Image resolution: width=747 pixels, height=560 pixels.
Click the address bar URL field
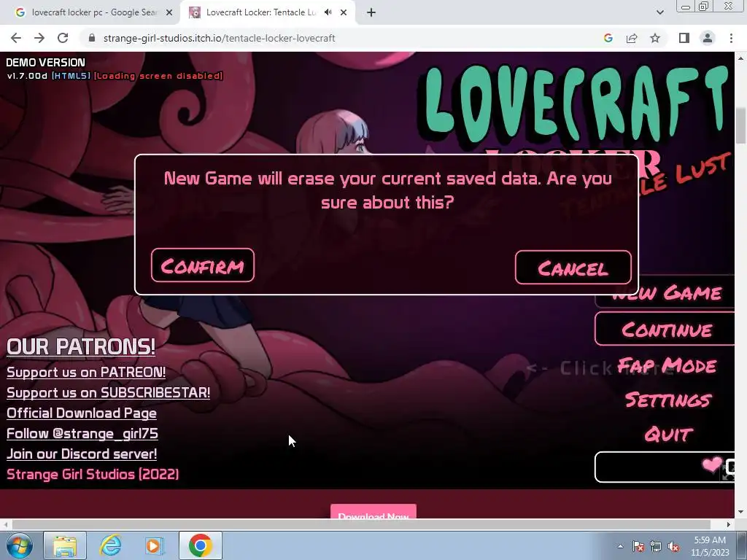coord(333,38)
